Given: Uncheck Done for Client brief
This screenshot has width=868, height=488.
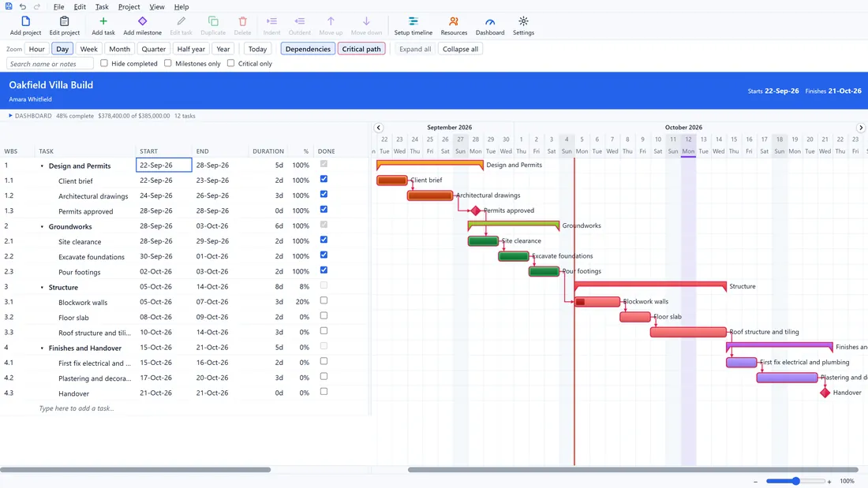Looking at the screenshot, I should point(324,179).
